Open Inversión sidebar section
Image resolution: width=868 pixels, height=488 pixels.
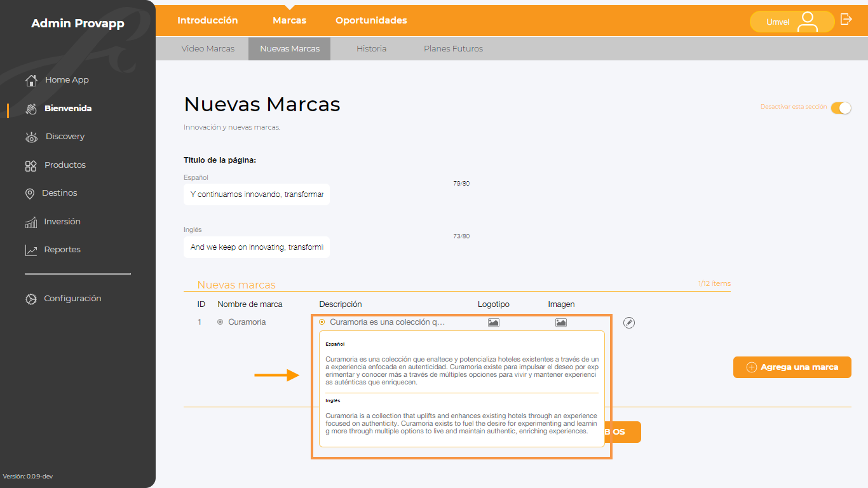[x=62, y=222]
